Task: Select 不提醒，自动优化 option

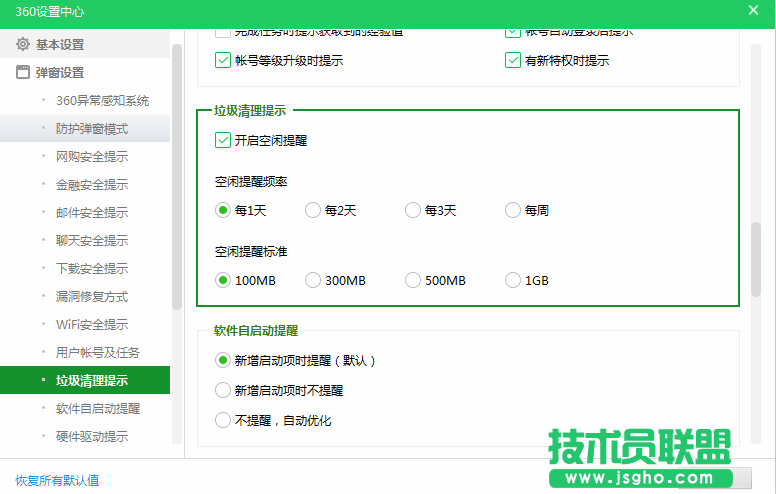Action: tap(223, 420)
